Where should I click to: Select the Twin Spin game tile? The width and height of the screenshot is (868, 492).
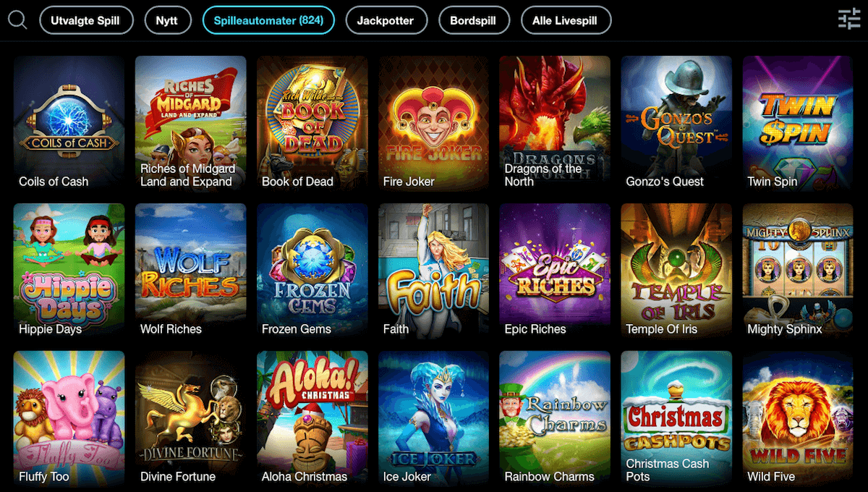click(799, 125)
